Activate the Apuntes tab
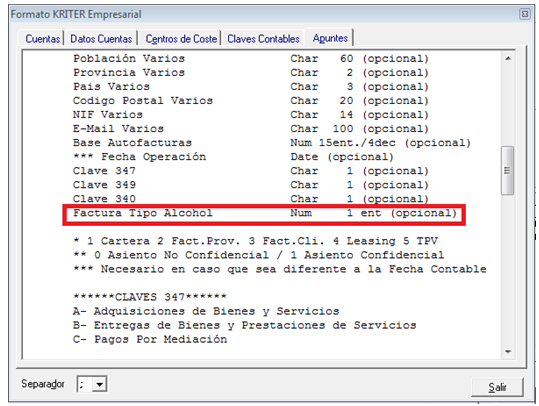539x406 pixels. (x=330, y=38)
